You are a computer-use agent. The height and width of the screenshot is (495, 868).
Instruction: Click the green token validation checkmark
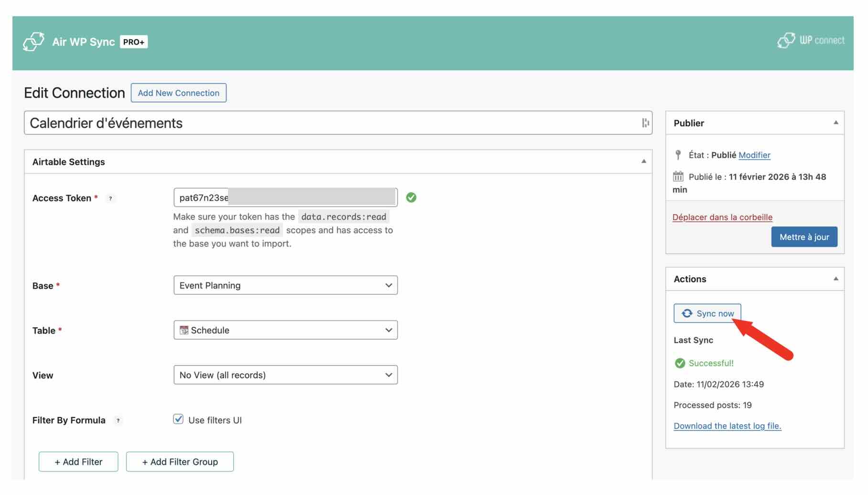411,197
